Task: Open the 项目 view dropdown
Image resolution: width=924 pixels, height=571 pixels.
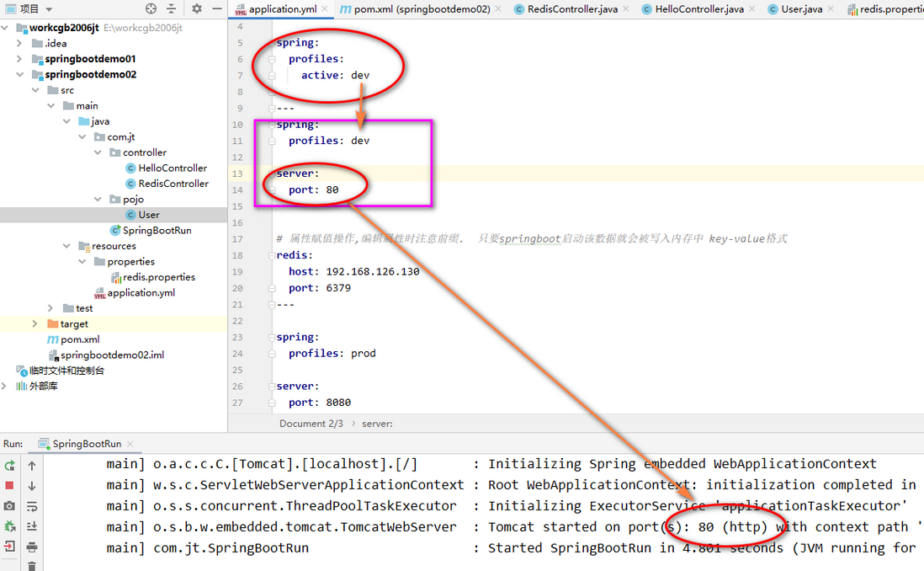Action: [49, 9]
